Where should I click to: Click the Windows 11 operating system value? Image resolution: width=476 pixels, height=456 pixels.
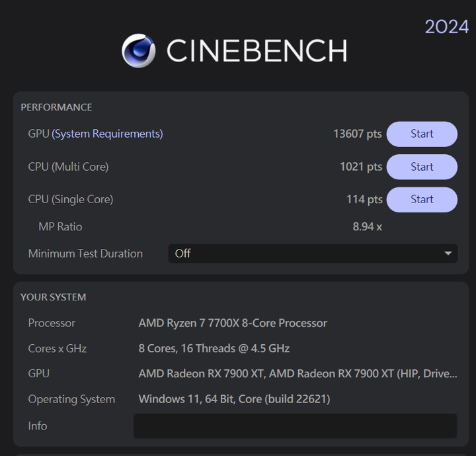[234, 399]
